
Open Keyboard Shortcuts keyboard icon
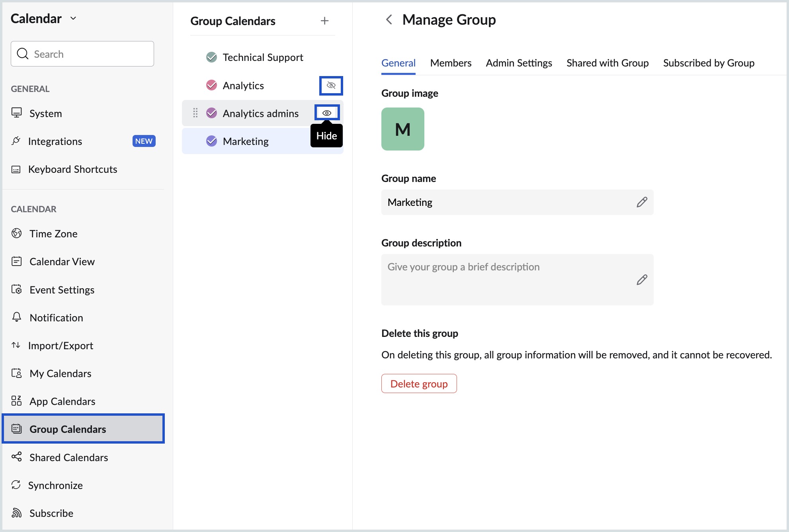tap(16, 169)
